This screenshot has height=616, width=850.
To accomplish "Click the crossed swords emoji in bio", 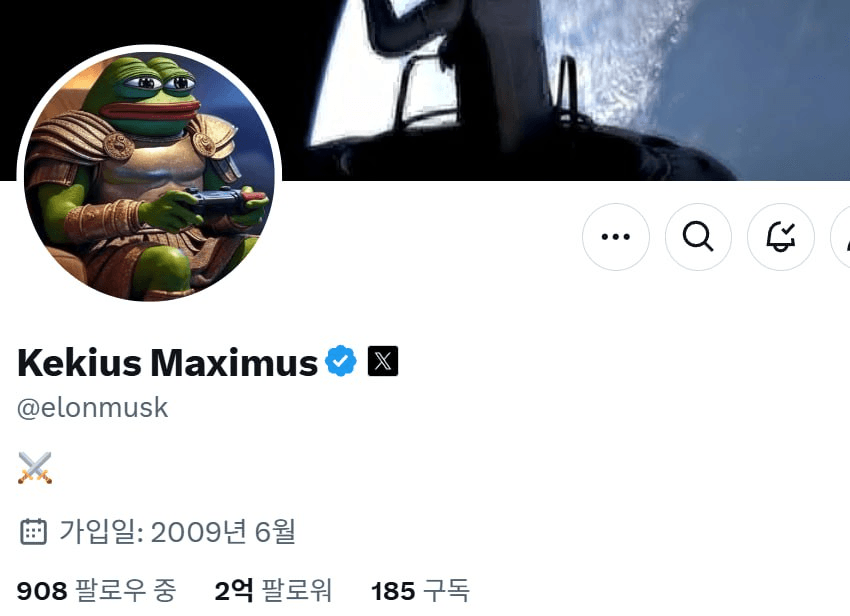I will [x=35, y=467].
